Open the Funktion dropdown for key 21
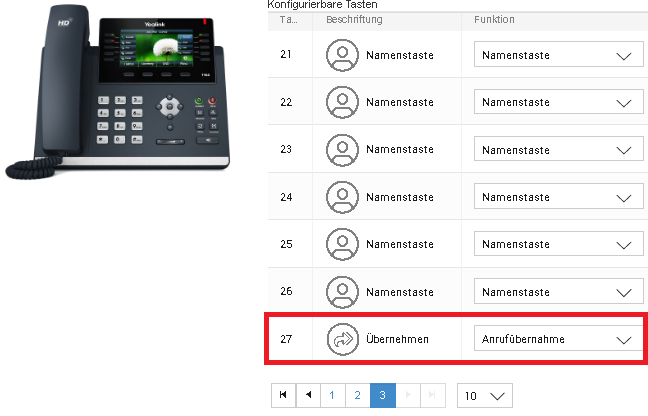 558,54
